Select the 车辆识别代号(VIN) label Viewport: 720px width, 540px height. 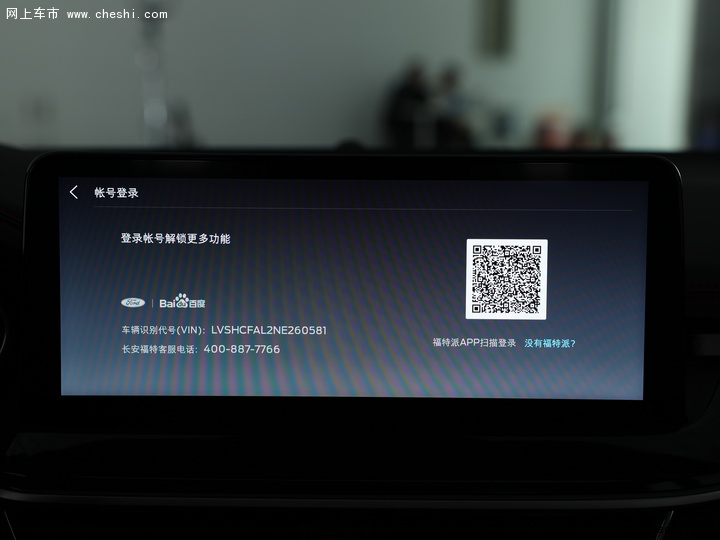coord(163,330)
